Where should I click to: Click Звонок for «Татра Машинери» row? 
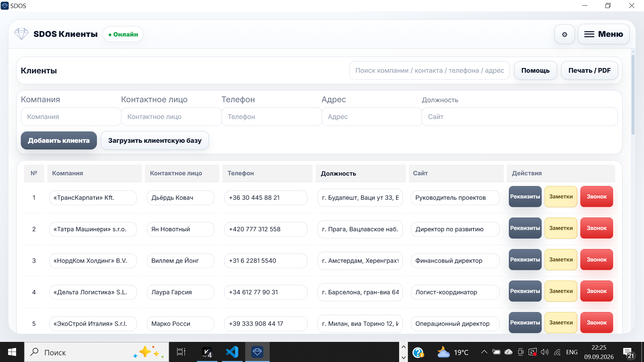pos(596,228)
